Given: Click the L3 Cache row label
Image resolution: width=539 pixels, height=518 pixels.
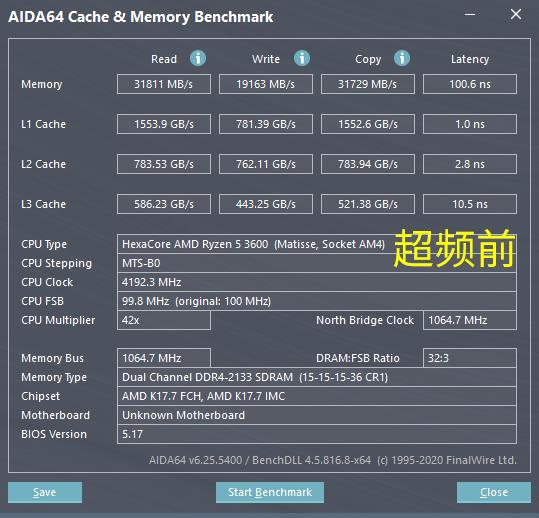Looking at the screenshot, I should coord(43,204).
